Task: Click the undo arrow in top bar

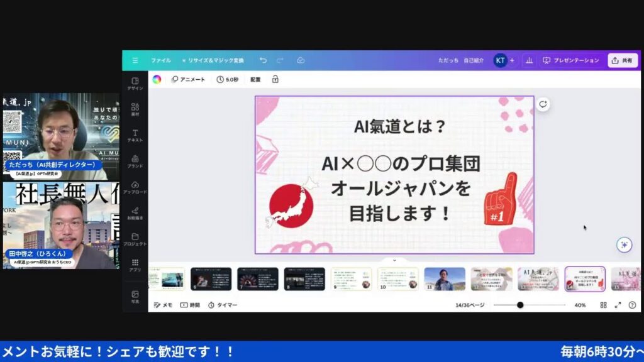Action: tap(263, 60)
